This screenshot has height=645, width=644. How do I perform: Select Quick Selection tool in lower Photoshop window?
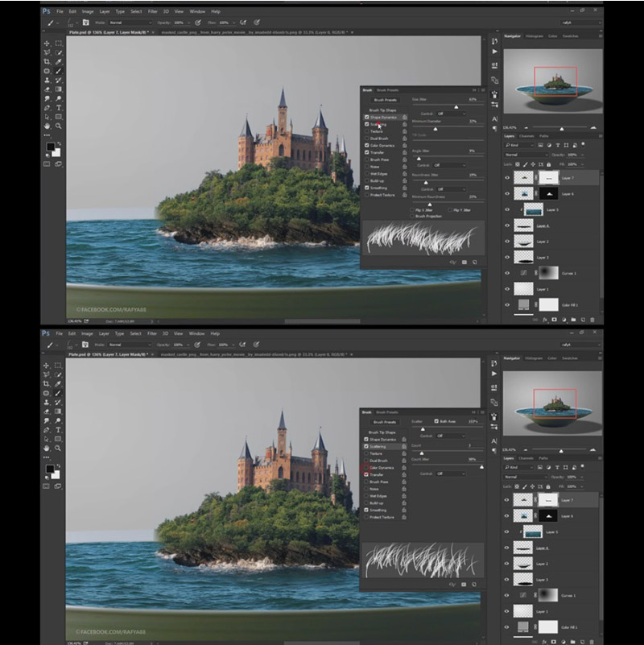point(58,374)
